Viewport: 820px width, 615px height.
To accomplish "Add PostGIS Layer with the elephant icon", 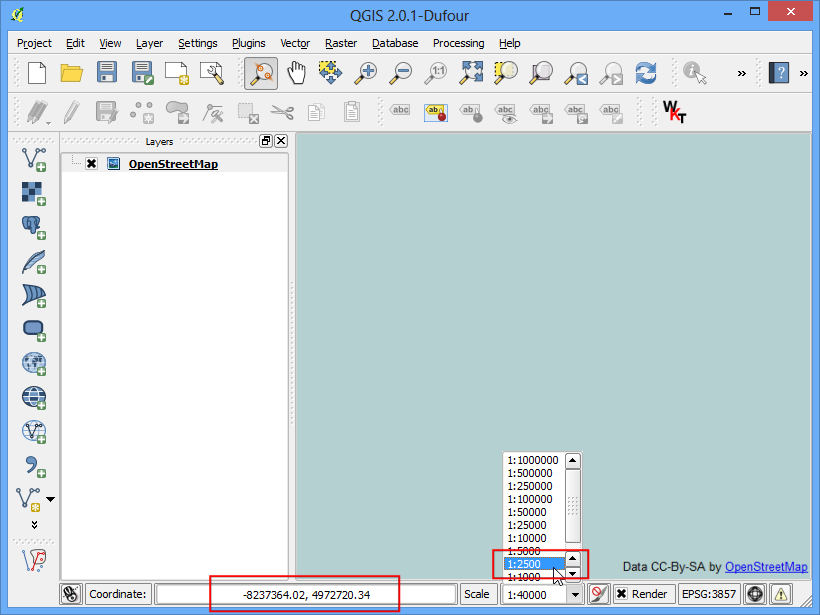I will click(x=34, y=227).
